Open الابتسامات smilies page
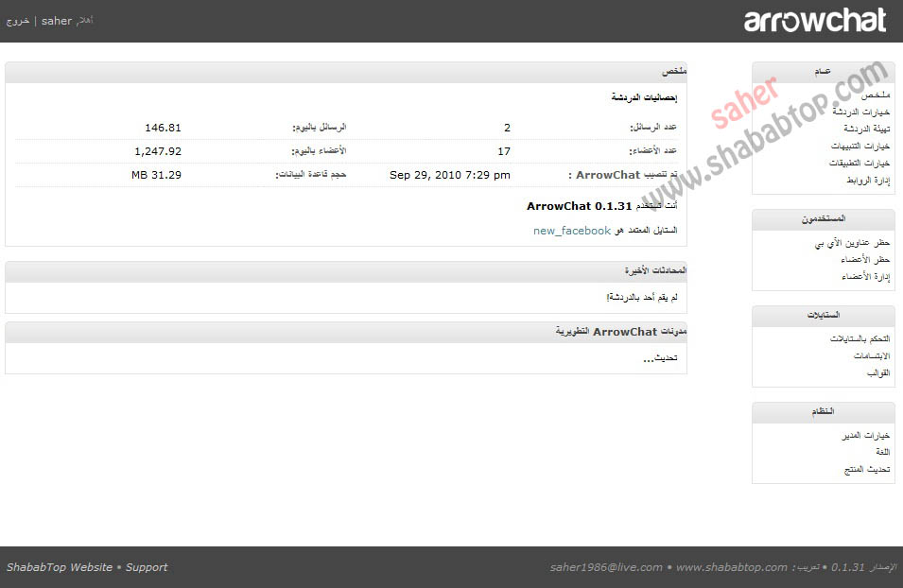 [x=863, y=355]
